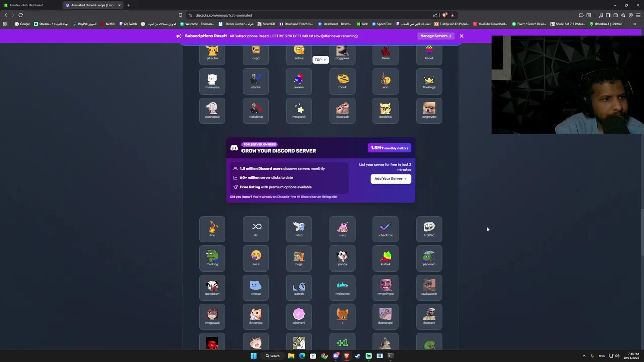The height and width of the screenshot is (362, 644).
Task: Open the Windows Start menu
Action: (254, 356)
